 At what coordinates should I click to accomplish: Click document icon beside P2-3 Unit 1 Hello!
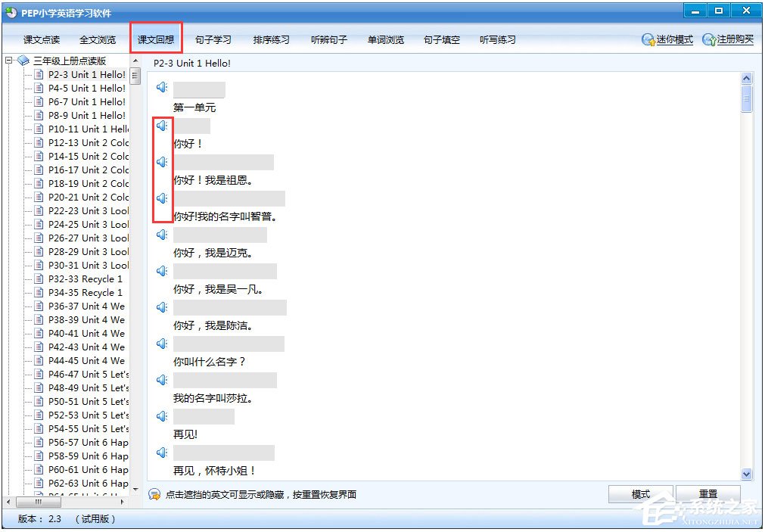pos(39,74)
